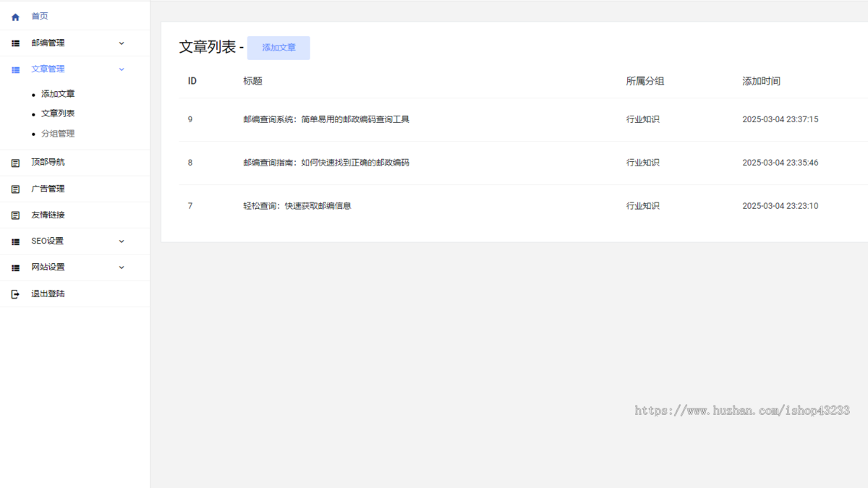Go to 顶部导航 page
The height and width of the screenshot is (488, 868).
point(48,162)
